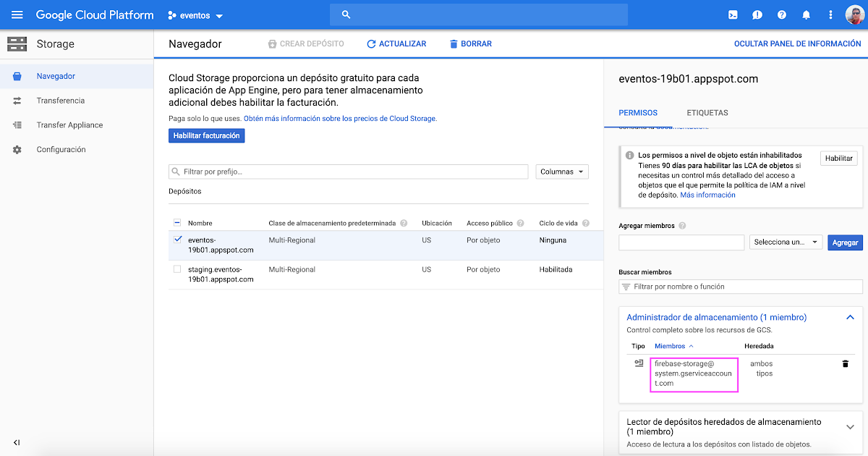Screen dimensions: 868x456
Task: Open the three-dot settings menu
Action: [x=830, y=14]
